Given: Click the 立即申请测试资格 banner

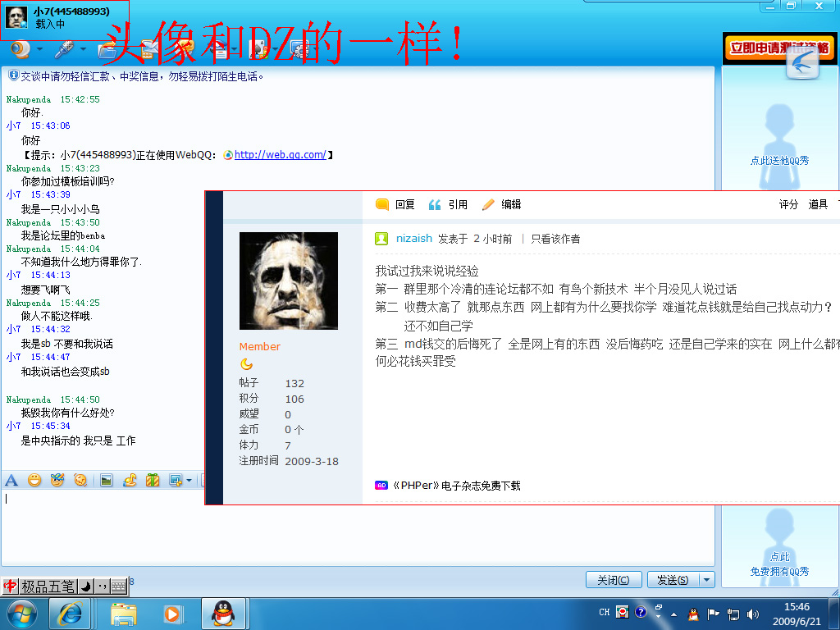Looking at the screenshot, I should coord(779,48).
